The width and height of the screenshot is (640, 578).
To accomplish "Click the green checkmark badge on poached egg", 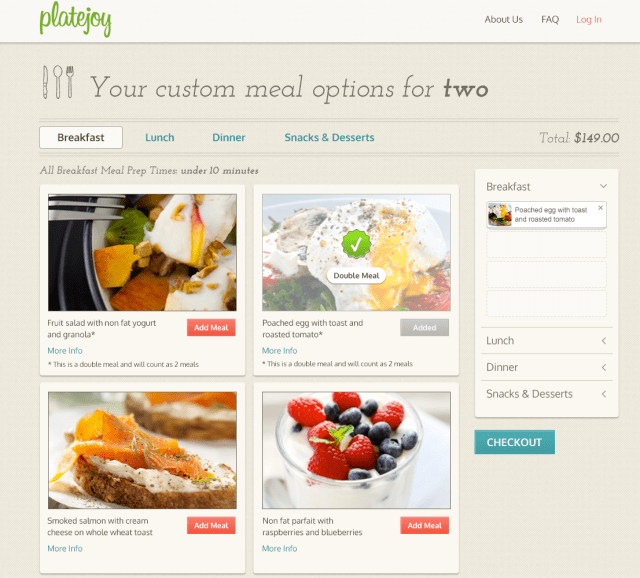I will click(x=356, y=244).
